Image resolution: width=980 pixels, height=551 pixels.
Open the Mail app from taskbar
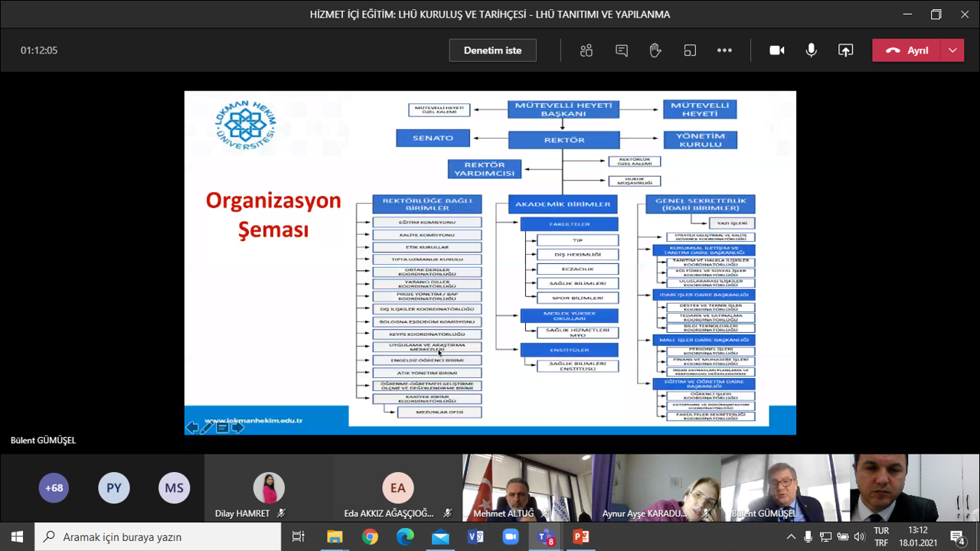(440, 536)
